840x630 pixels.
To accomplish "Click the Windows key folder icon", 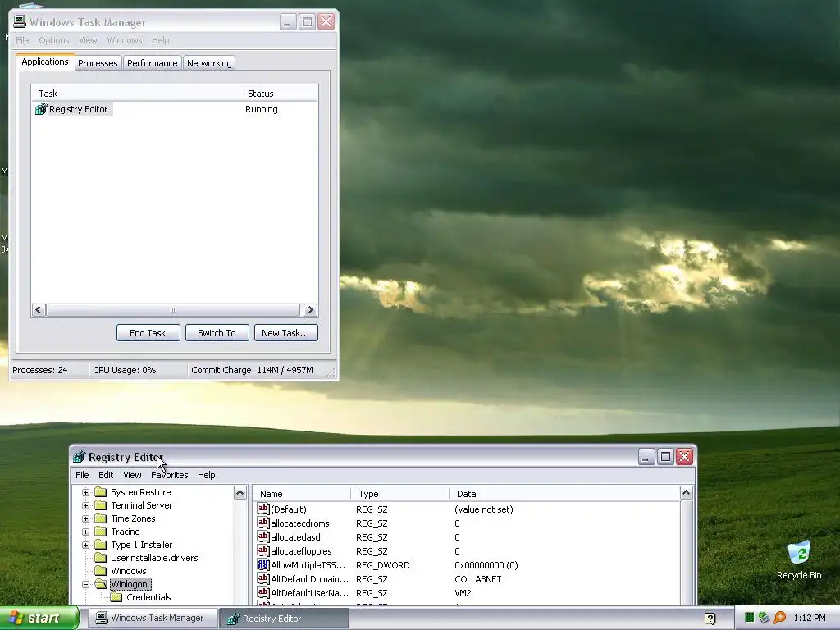I will 101,571.
